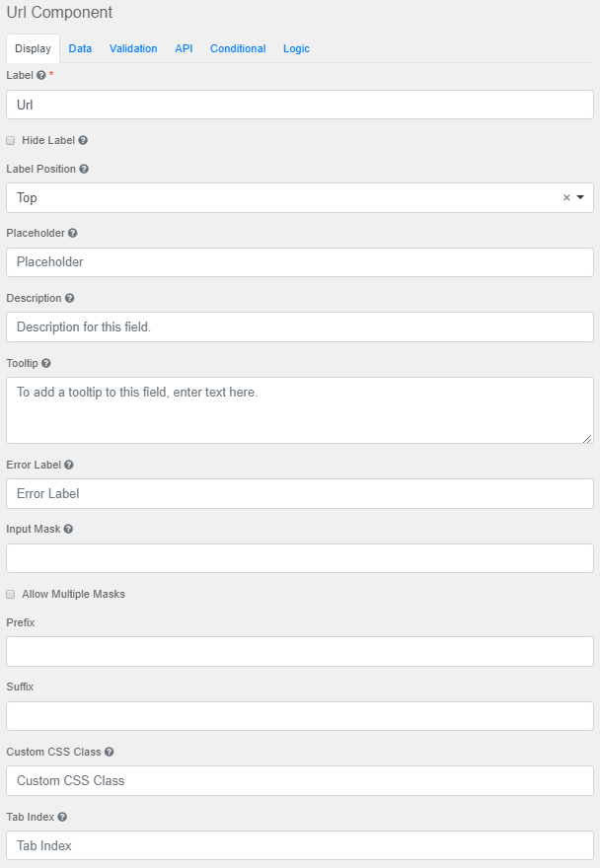The height and width of the screenshot is (868, 600).
Task: Check Allow Multiple Masks
Action: [10, 594]
